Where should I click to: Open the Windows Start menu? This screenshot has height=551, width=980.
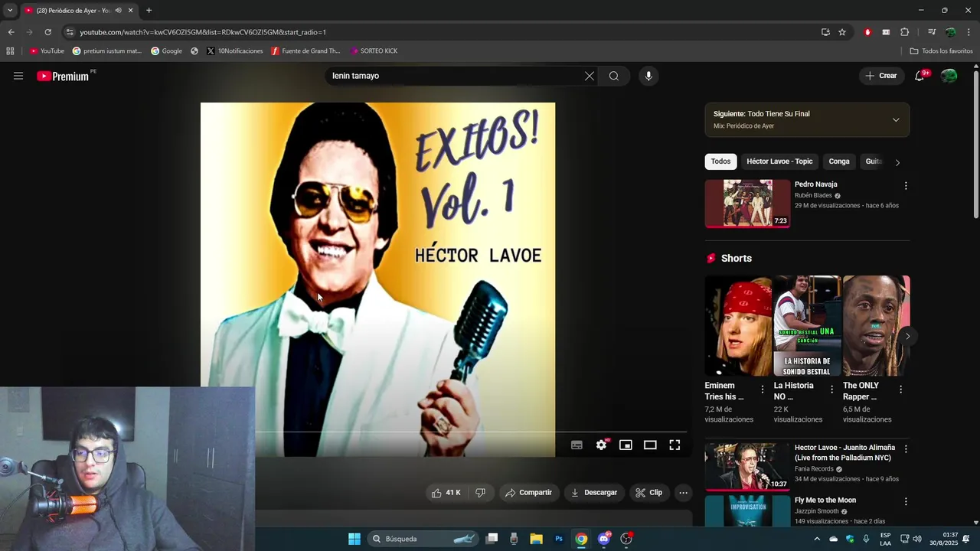tap(354, 539)
